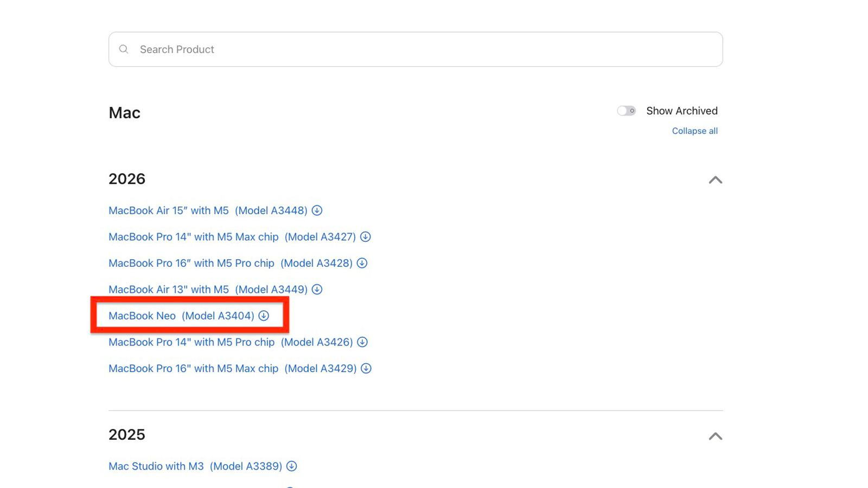Click download icon next to MacBook Neo
This screenshot has height=488, width=868.
tap(264, 316)
